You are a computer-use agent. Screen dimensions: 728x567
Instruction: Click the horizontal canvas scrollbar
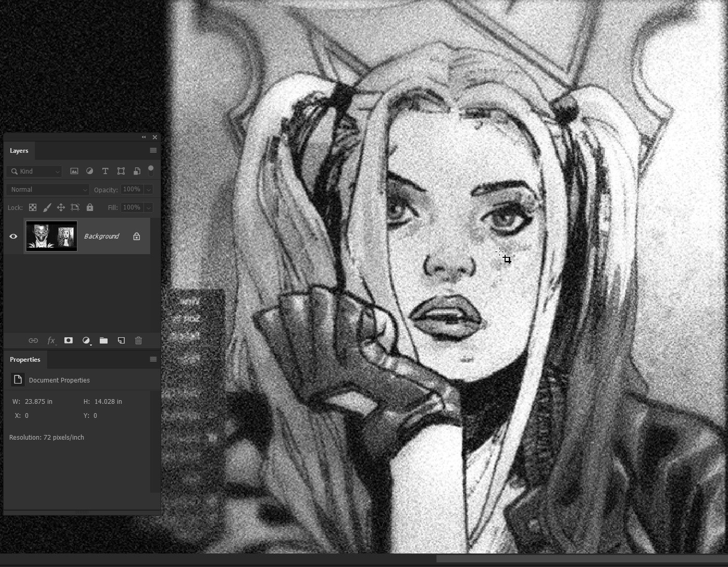tap(582, 559)
